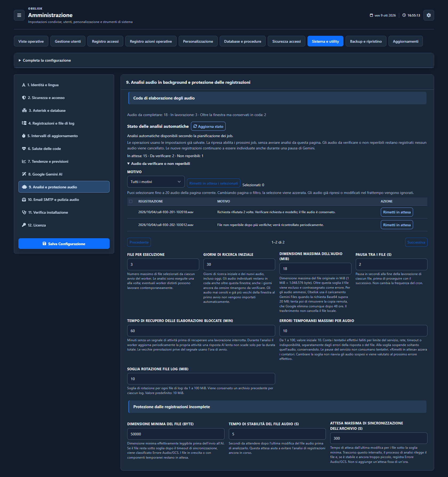Click the shield icon for Sicurezza e accesso
This screenshot has width=448, height=477.
(x=24, y=98)
